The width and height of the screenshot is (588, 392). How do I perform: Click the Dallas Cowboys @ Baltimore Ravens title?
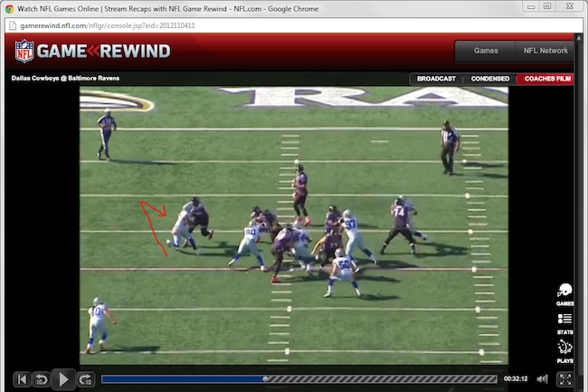point(65,78)
